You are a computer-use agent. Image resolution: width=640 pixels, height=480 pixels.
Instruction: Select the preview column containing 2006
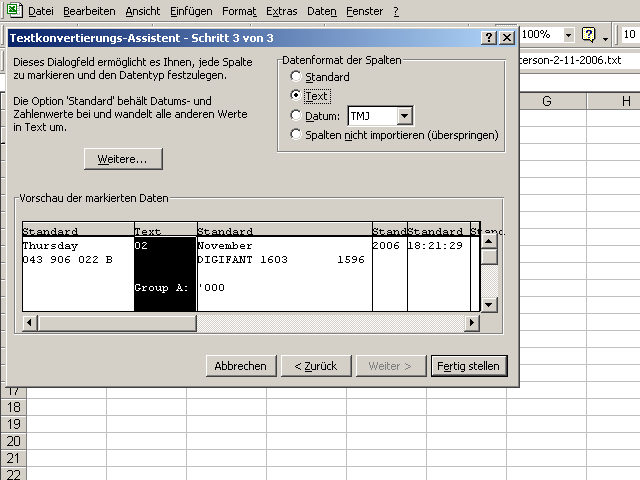390,267
